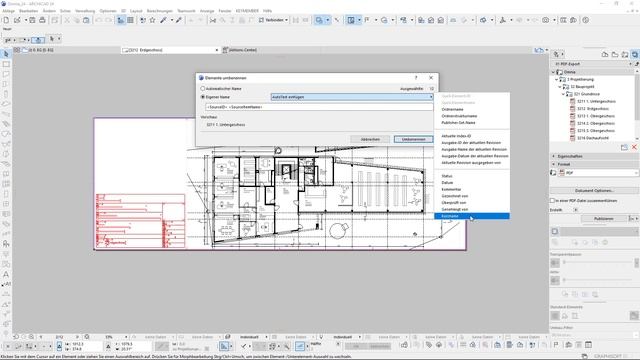Open the Bearbeiten menu

click(29, 11)
